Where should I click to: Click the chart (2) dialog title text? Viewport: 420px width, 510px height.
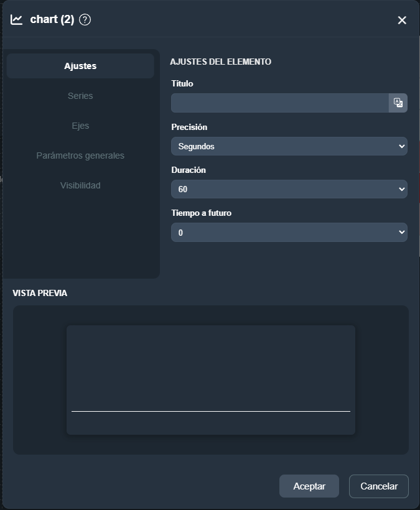(x=52, y=20)
